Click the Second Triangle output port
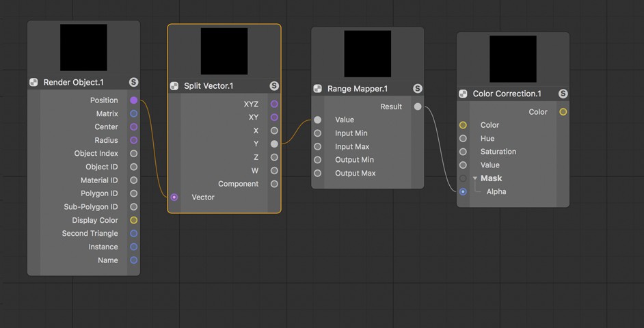Image resolution: width=644 pixels, height=328 pixels. (x=133, y=234)
